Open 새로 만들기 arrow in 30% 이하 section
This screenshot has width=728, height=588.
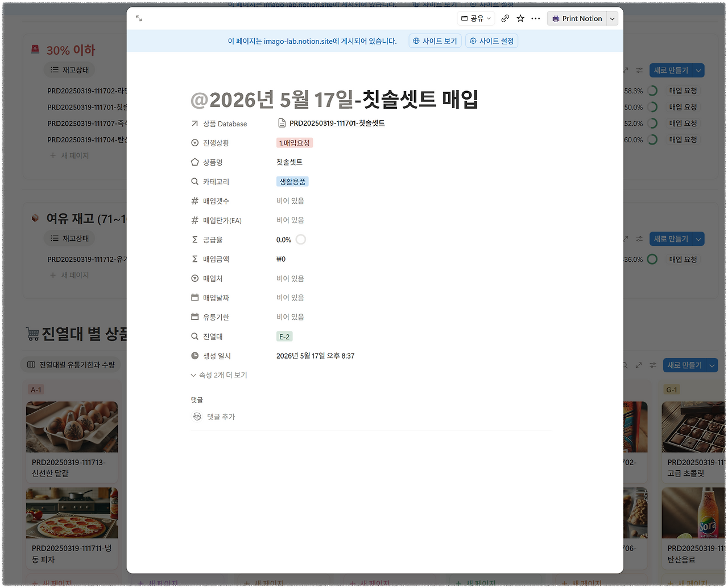point(699,71)
